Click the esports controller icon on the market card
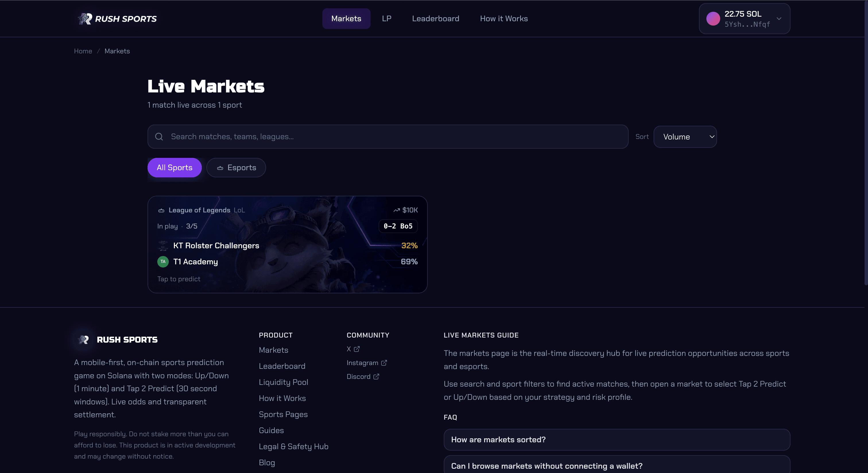The width and height of the screenshot is (868, 473). (161, 210)
